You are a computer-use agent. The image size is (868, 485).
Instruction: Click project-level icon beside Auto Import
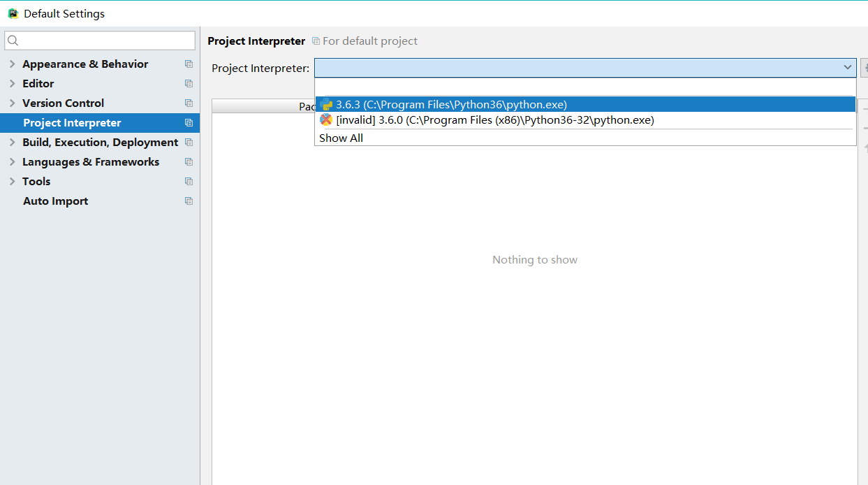coord(189,201)
